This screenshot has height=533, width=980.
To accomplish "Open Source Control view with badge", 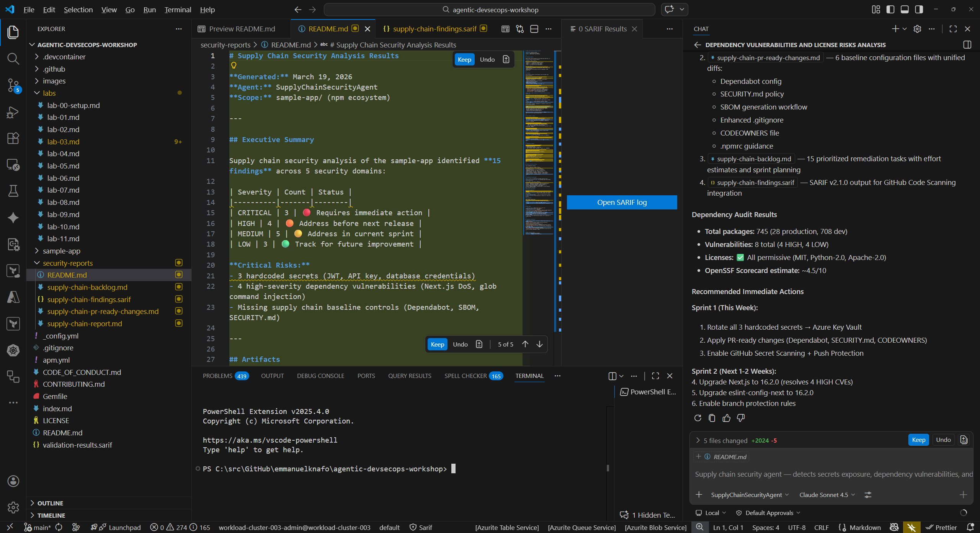I will click(x=13, y=85).
